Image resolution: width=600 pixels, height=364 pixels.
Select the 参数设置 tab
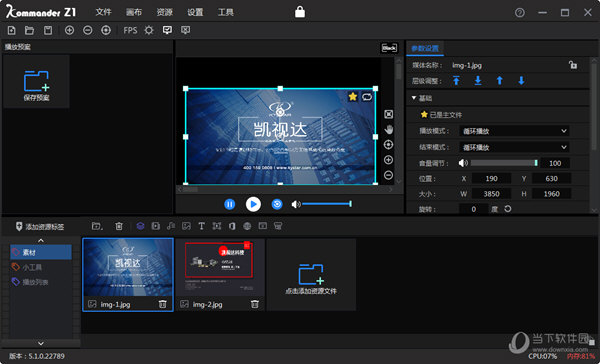point(425,48)
